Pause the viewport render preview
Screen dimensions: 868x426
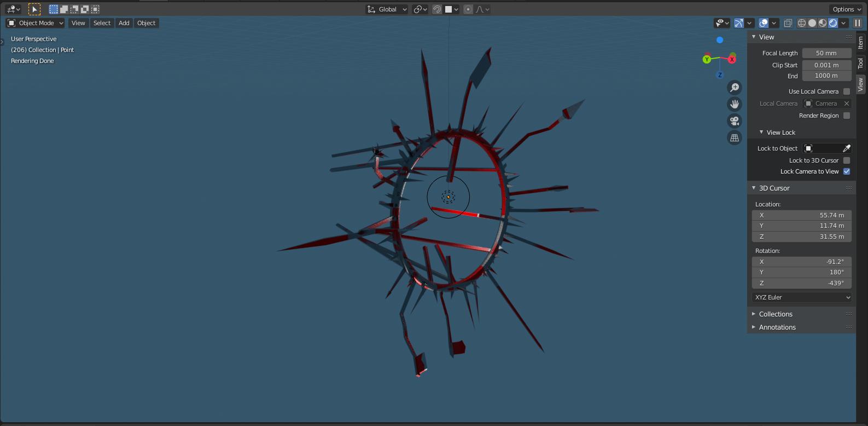pos(858,23)
